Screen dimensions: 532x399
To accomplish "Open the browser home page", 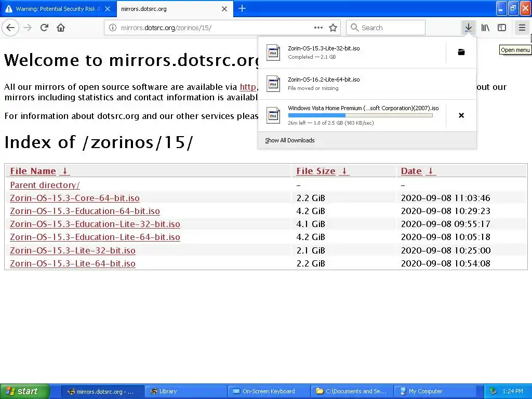I will [61, 28].
